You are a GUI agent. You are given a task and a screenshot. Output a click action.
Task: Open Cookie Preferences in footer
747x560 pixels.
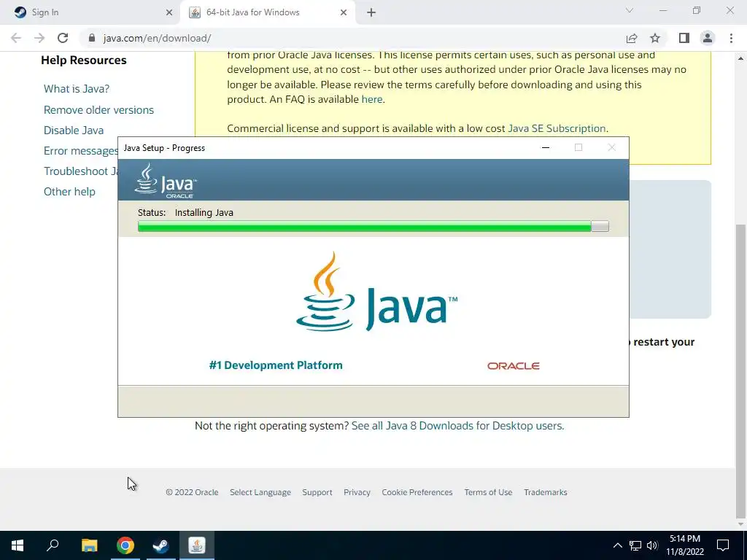[417, 492]
